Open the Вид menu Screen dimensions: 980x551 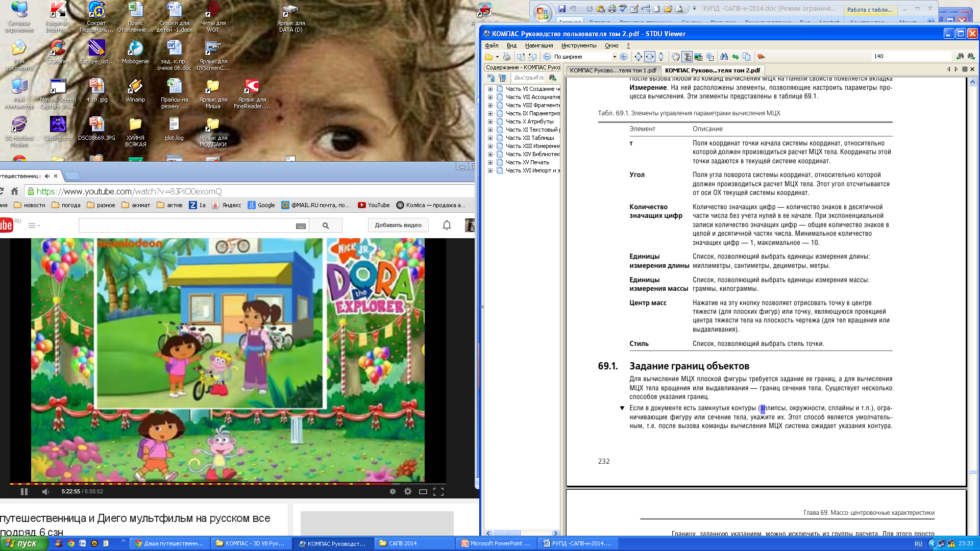pos(511,45)
